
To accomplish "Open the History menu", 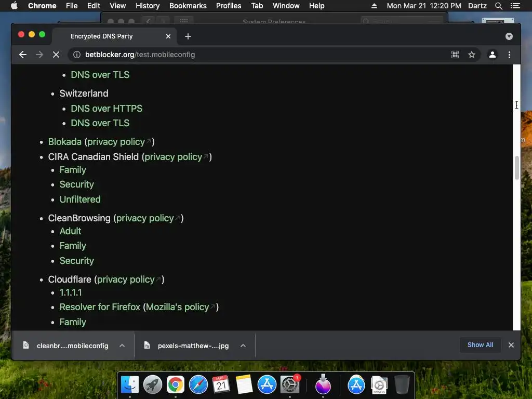I will tap(148, 6).
